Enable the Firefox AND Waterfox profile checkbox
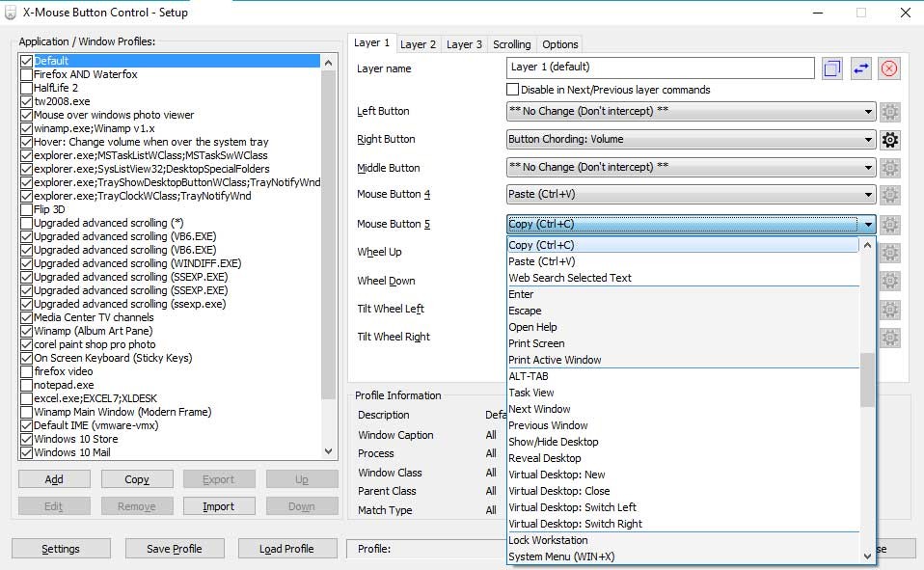Screen dimensions: 924x570 26,74
